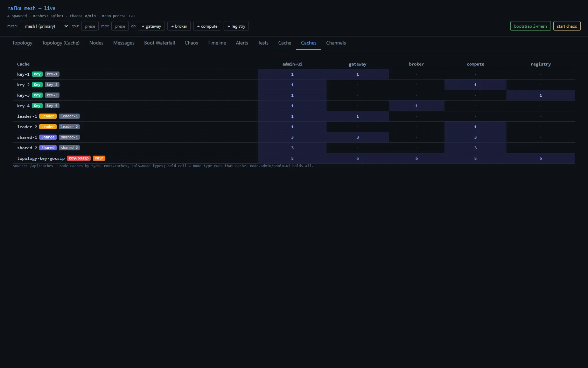
Task: Select the Timeline tab
Action: point(217,43)
